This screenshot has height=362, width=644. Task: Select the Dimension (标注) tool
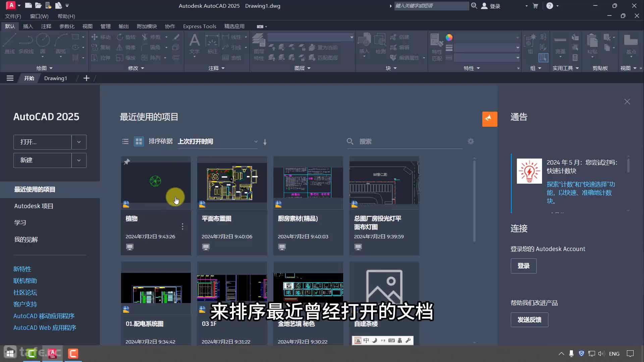point(212,44)
